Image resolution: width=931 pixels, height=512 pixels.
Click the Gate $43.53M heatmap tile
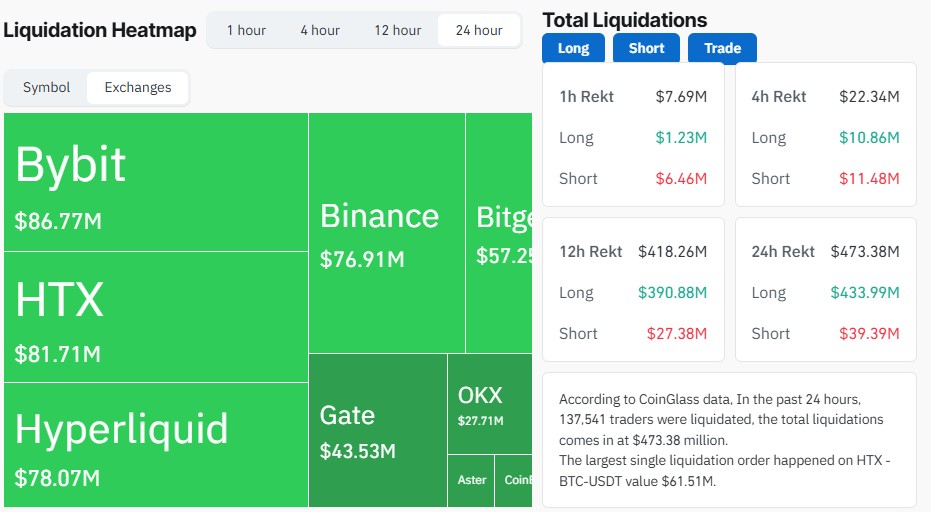pyautogui.click(x=377, y=430)
